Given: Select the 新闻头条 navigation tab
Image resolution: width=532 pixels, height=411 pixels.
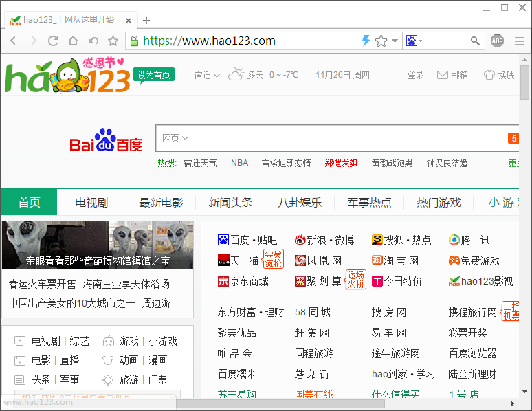Looking at the screenshot, I should point(230,202).
